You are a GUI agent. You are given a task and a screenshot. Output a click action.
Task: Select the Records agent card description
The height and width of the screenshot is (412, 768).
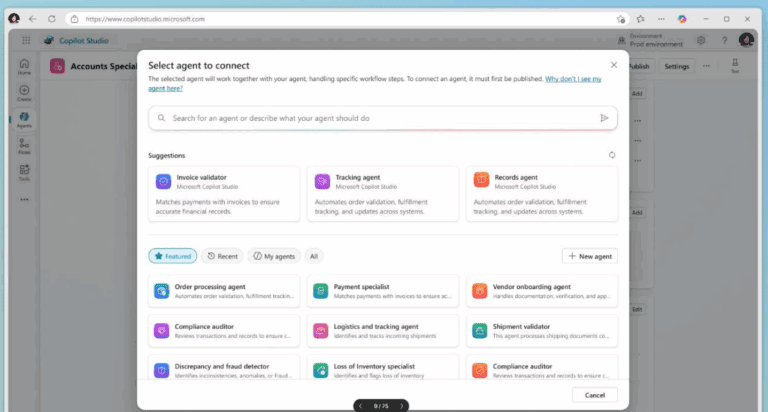530,207
